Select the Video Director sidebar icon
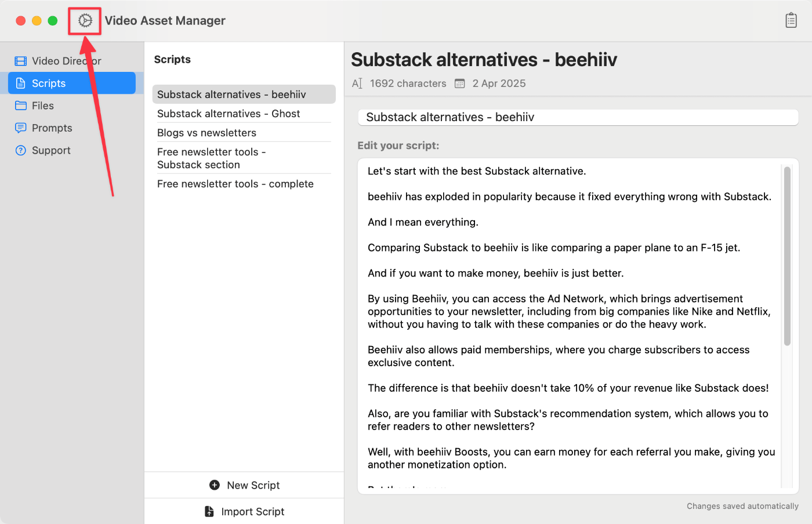 click(x=21, y=60)
